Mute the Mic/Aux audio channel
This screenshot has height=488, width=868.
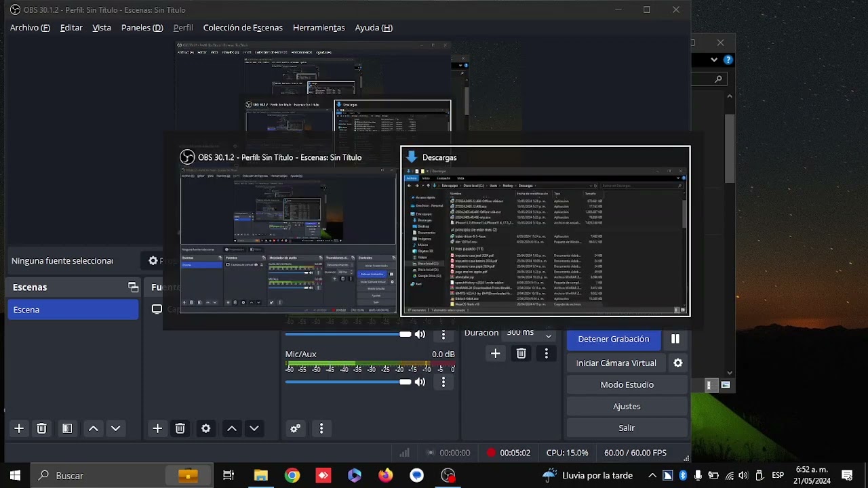[420, 382]
